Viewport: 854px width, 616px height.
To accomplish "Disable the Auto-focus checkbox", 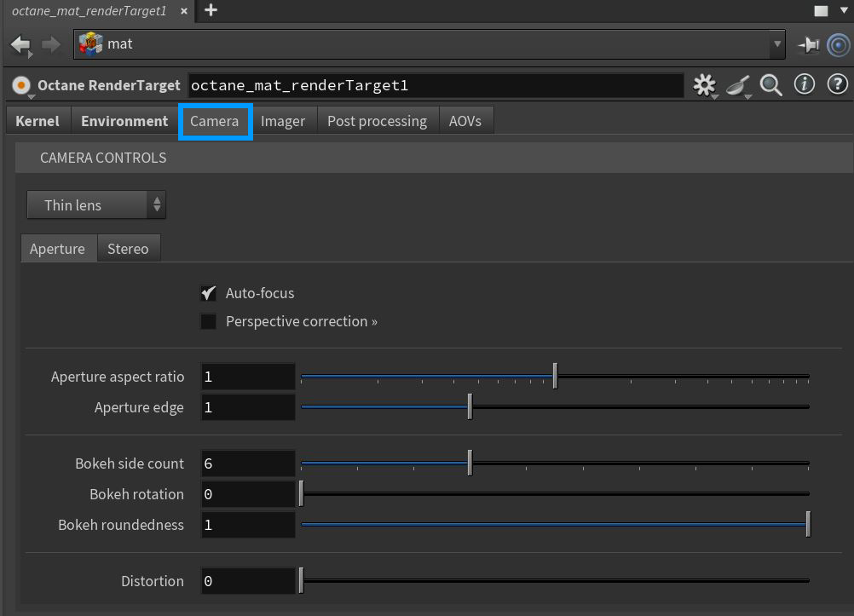I will click(x=208, y=293).
